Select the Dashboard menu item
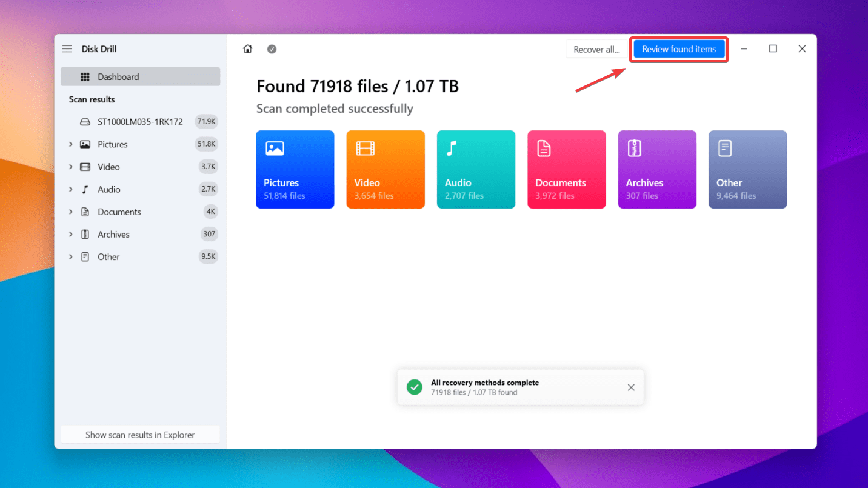The image size is (868, 488). [140, 77]
